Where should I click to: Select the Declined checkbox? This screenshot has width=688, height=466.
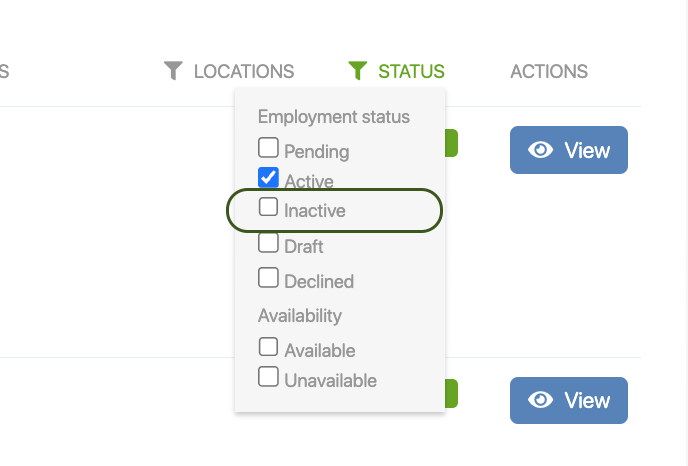pyautogui.click(x=268, y=277)
